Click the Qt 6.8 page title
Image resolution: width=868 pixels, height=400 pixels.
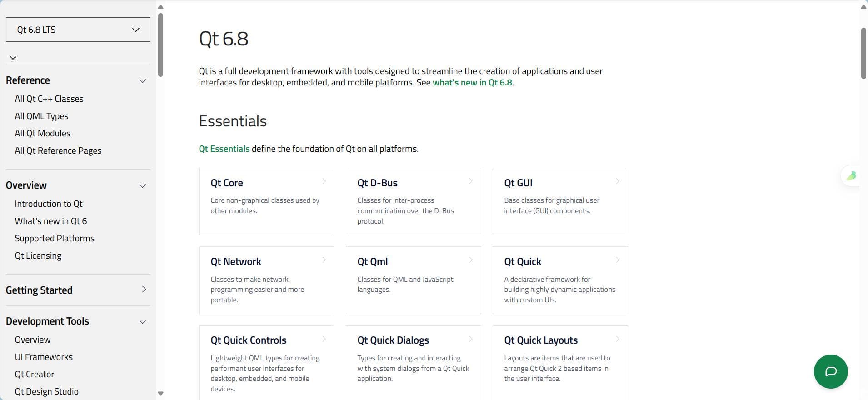[x=224, y=39]
